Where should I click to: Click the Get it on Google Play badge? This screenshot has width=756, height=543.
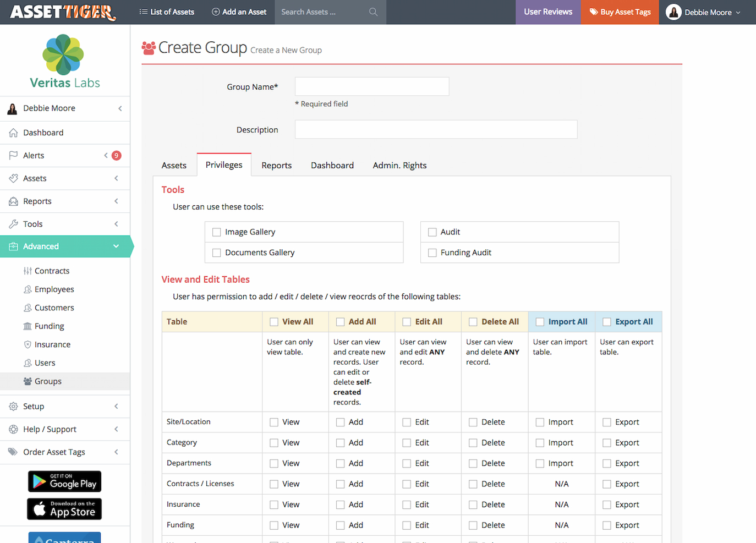click(64, 481)
